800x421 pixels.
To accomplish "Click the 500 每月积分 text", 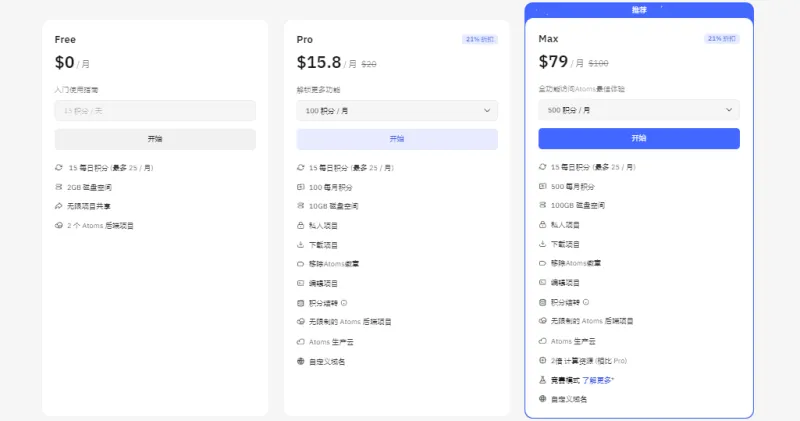I will tap(572, 186).
